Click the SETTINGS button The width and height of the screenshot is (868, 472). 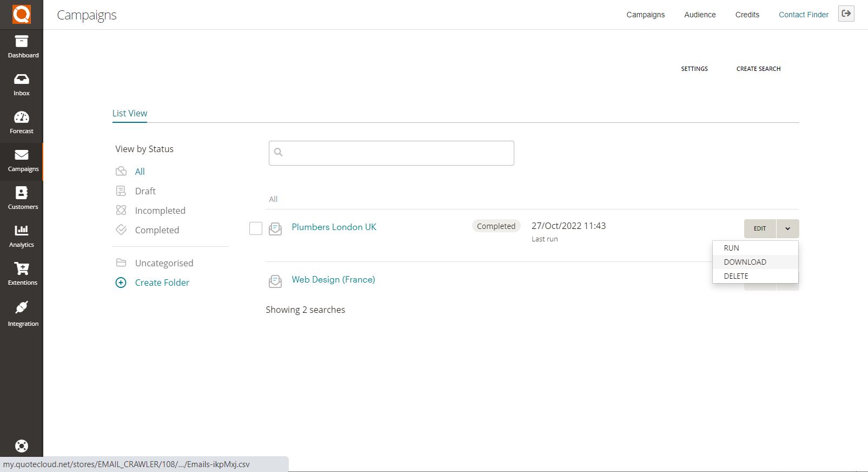(694, 69)
